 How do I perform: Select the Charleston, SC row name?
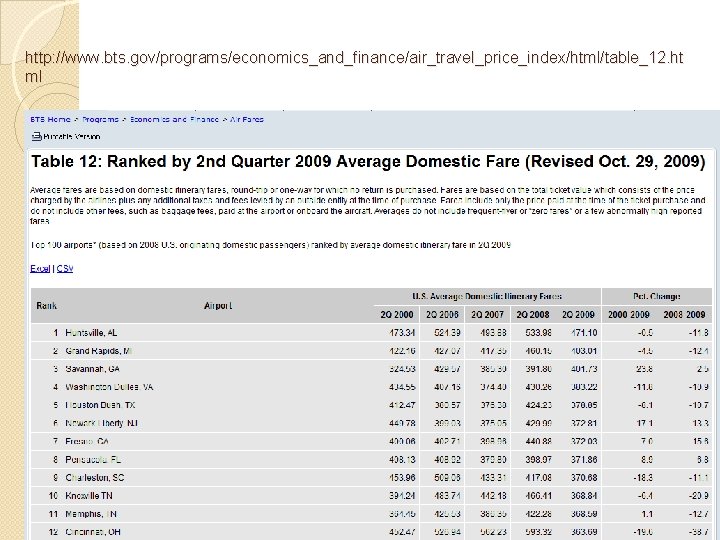pos(95,478)
